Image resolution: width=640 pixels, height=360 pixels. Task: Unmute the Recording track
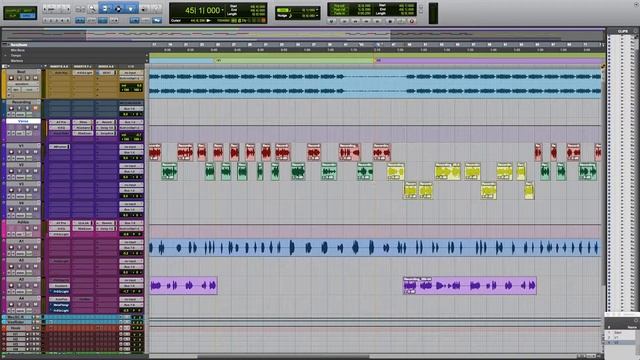click(x=35, y=109)
